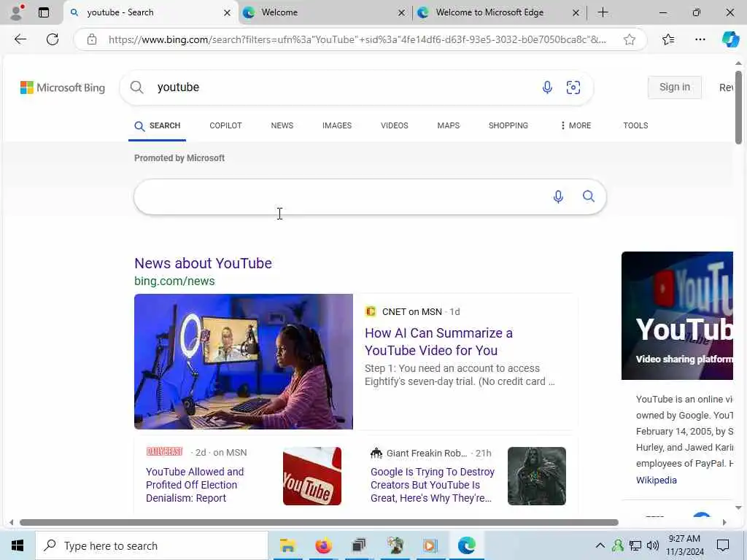
Task: Open a new tab with plus icon
Action: pos(603,12)
